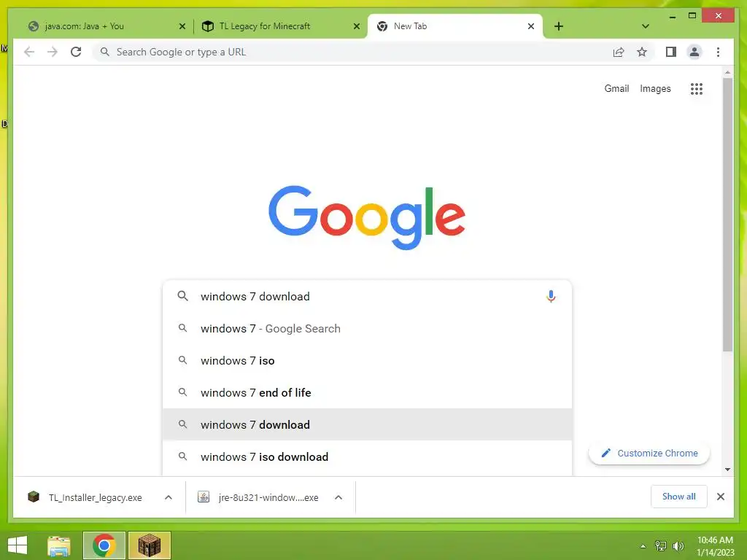Open the Windows Start button
The width and height of the screenshot is (747, 560).
pos(18,545)
